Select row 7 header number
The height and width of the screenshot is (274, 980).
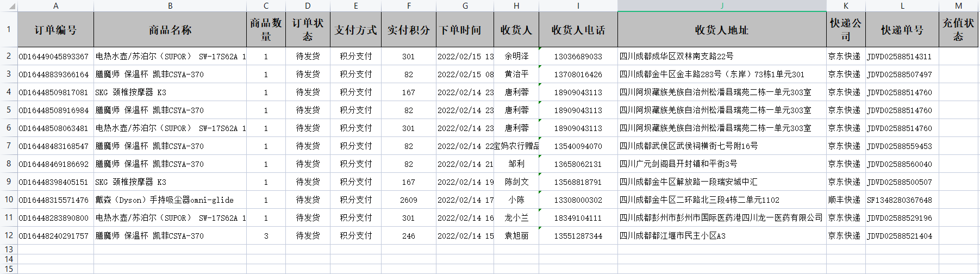tap(9, 146)
